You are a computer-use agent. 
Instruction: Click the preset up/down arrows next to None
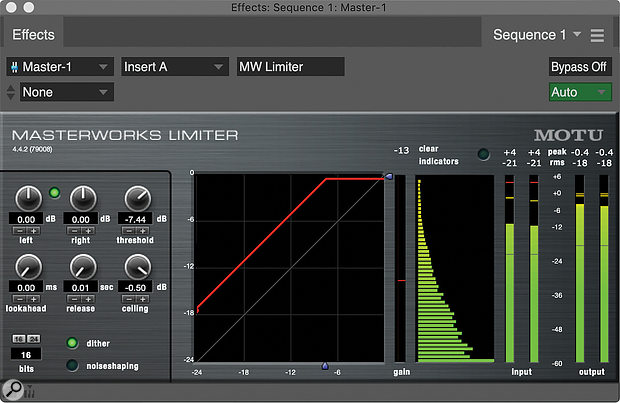point(11,92)
